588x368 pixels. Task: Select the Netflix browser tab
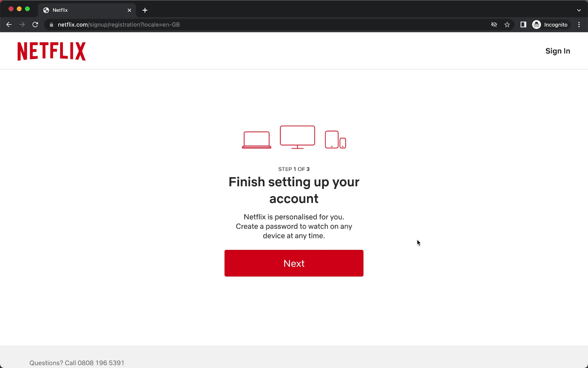87,10
